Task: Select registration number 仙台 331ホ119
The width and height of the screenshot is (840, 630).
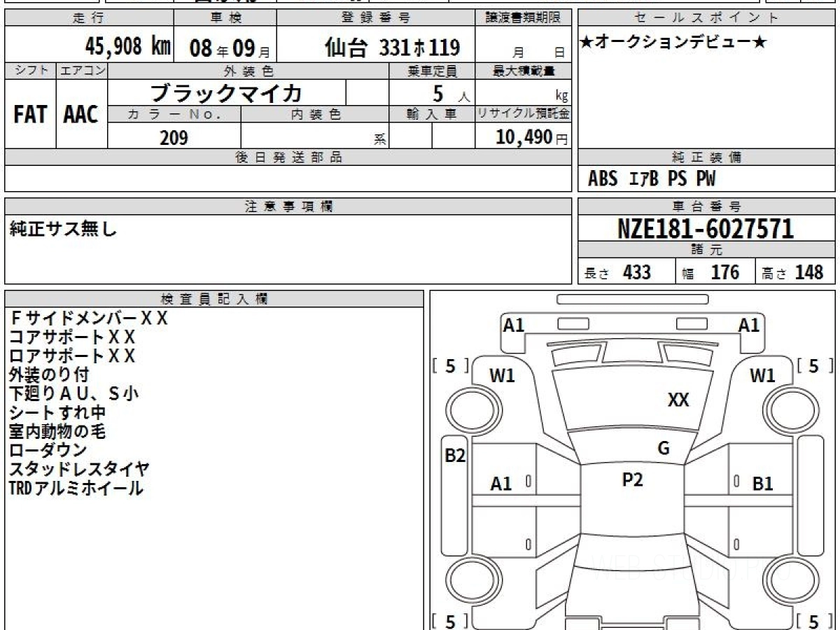Action: click(x=392, y=48)
